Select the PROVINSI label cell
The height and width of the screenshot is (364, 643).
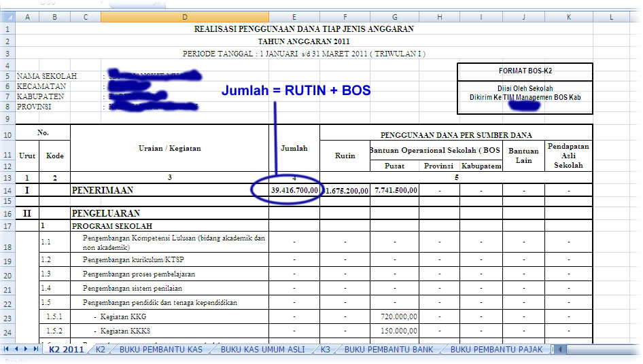click(34, 107)
